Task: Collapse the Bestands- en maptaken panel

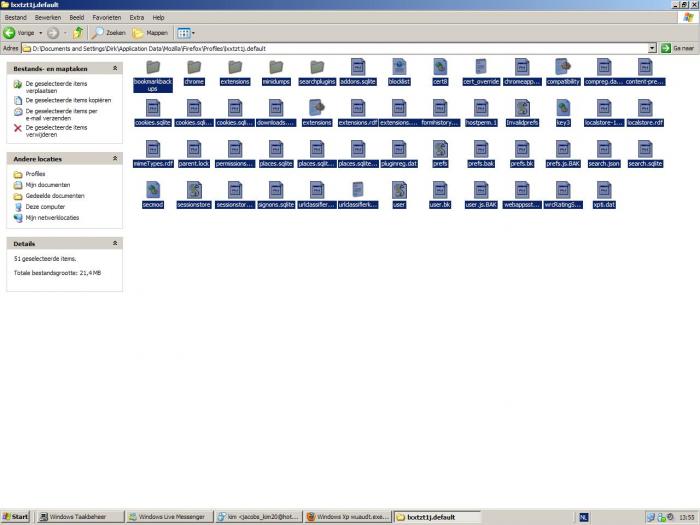Action: 115,68
